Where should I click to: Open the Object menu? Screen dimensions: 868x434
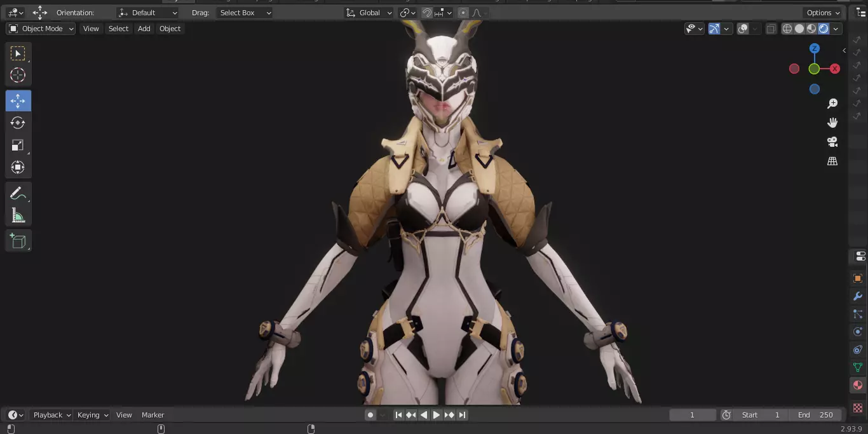tap(170, 29)
